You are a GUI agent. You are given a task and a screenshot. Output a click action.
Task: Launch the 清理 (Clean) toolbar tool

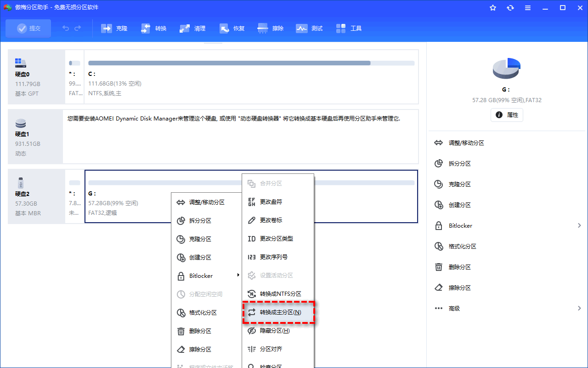point(192,28)
